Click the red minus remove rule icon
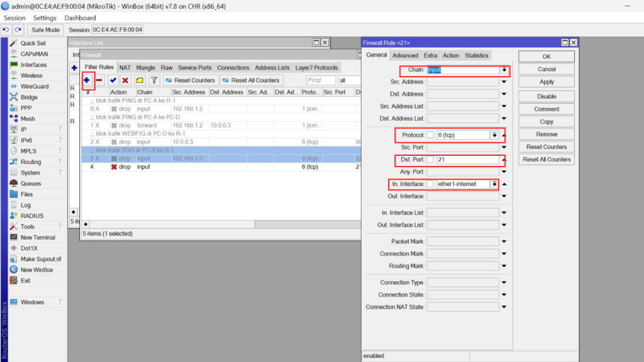The width and height of the screenshot is (644, 362). (99, 80)
